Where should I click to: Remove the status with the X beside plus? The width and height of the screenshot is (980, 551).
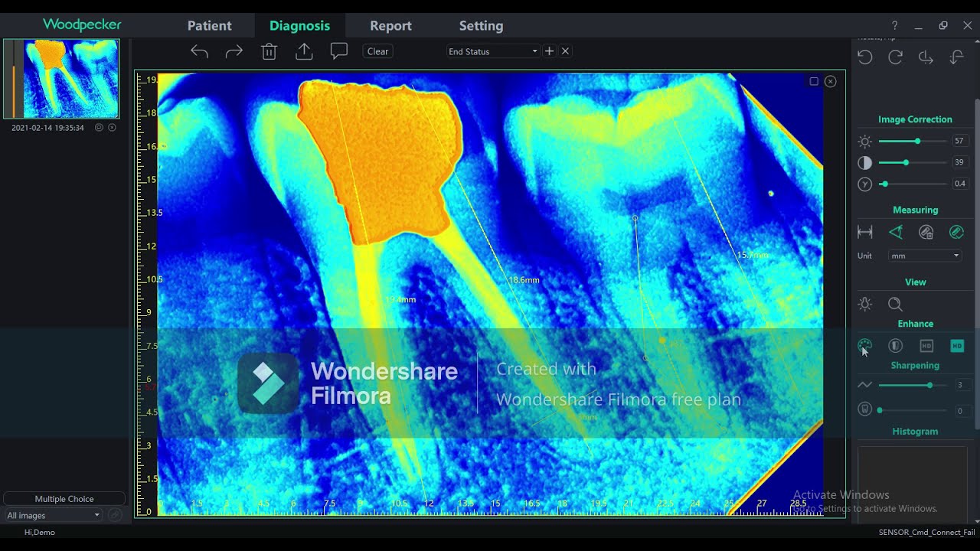[566, 51]
